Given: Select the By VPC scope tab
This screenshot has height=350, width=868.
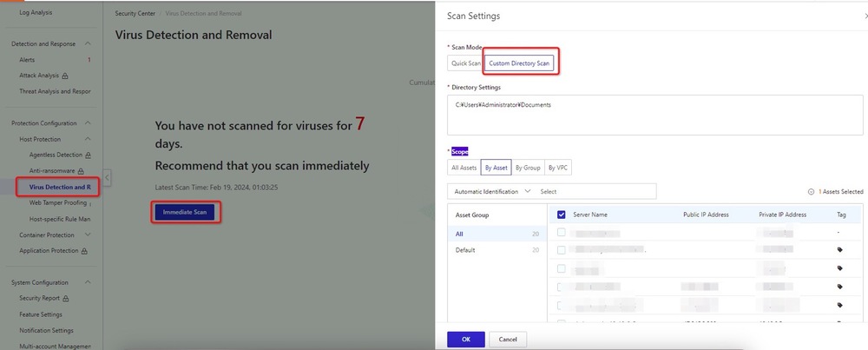Looking at the screenshot, I should coord(558,168).
